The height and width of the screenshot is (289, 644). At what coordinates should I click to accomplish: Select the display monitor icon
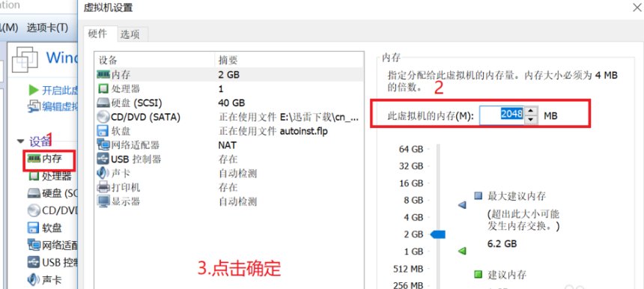coord(103,201)
